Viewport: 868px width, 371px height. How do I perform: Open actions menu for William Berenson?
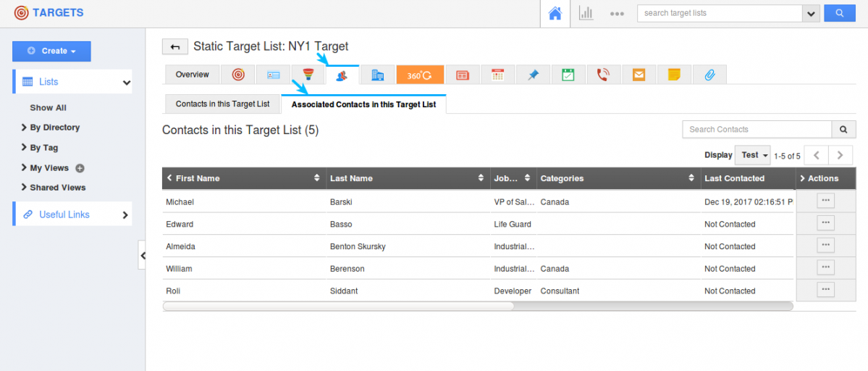pos(825,267)
